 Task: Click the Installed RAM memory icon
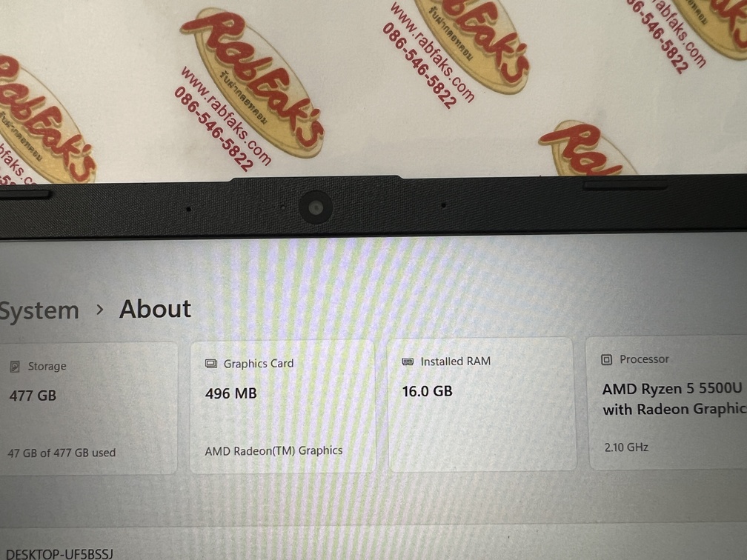click(x=408, y=361)
